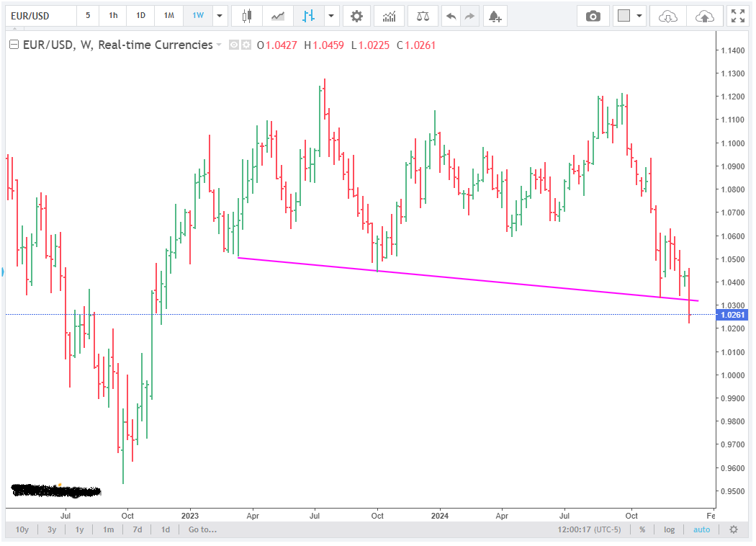Screen dimensions: 756x546
Task: Take a chart snapshot with camera icon
Action: click(593, 16)
